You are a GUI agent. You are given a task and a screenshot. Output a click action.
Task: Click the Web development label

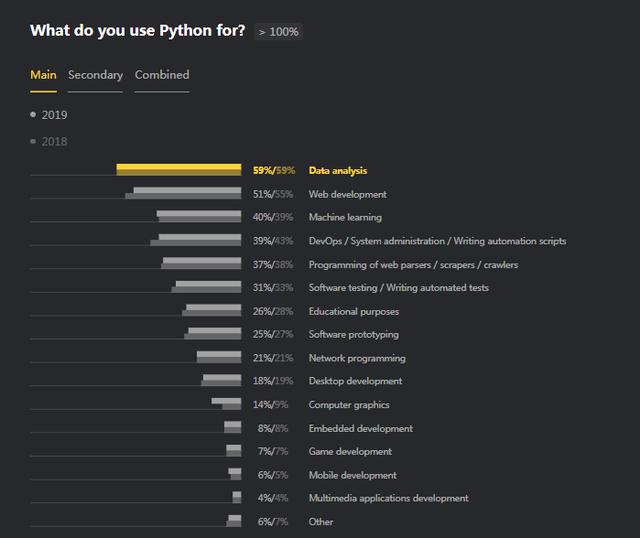click(x=347, y=194)
